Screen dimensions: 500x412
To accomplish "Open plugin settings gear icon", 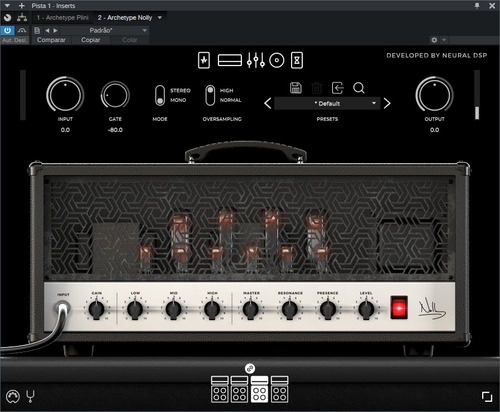I will (434, 40).
